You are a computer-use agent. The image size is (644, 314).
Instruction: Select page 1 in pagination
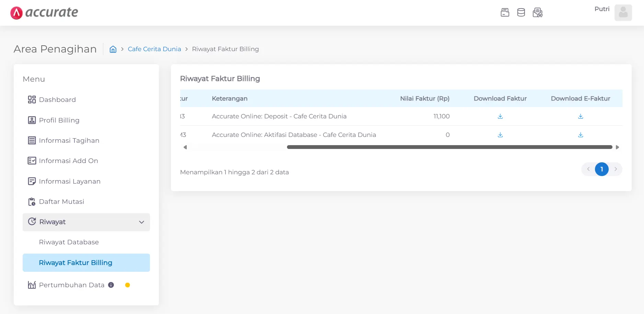coord(602,169)
